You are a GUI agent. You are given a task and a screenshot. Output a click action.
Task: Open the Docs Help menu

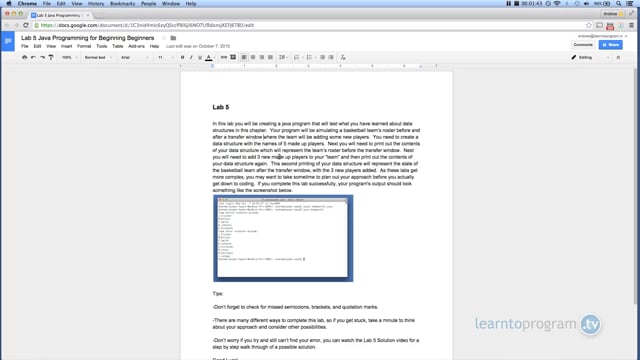(x=154, y=46)
